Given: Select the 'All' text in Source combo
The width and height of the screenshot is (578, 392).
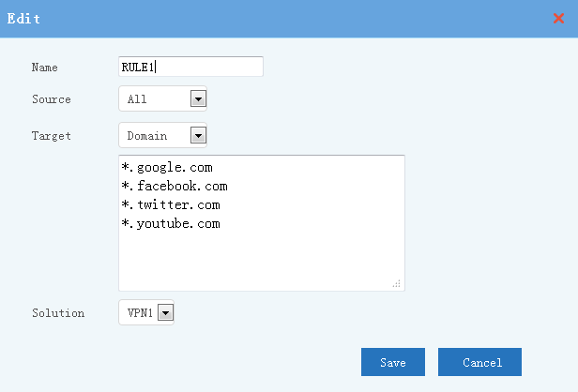Looking at the screenshot, I should coord(137,99).
